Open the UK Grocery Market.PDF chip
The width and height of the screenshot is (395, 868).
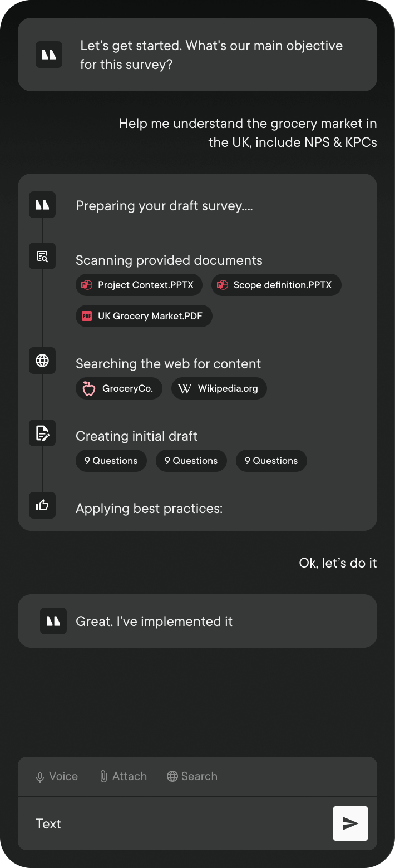144,316
